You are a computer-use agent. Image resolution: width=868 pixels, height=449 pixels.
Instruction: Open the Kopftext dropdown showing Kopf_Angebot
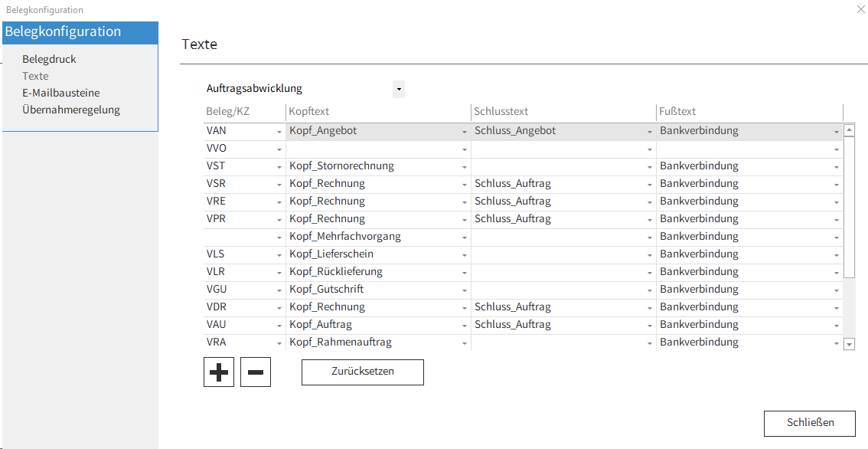pyautogui.click(x=463, y=130)
